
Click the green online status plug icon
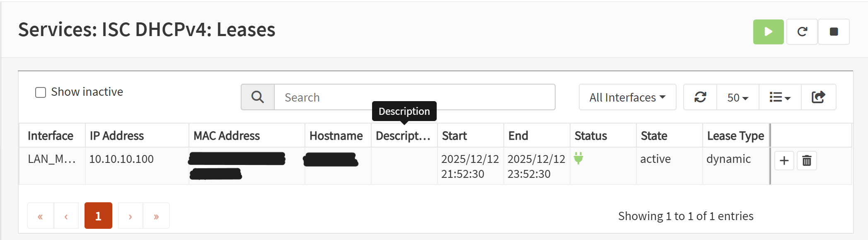click(x=578, y=158)
